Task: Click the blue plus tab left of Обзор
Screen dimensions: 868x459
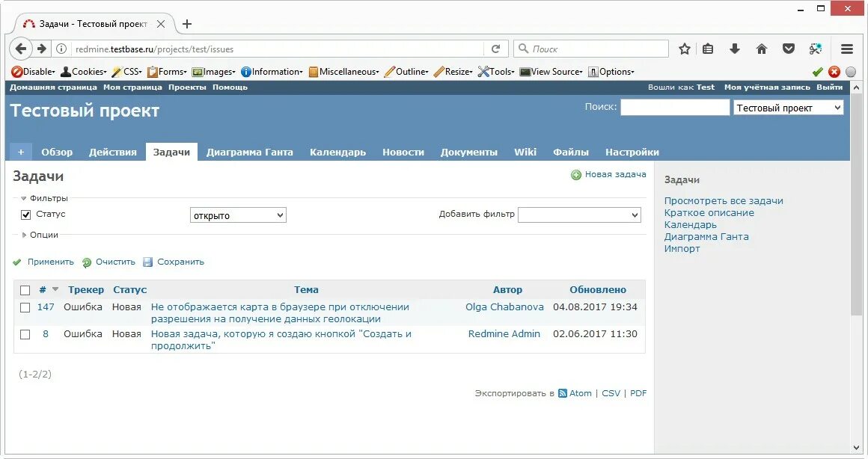Action: [x=20, y=151]
